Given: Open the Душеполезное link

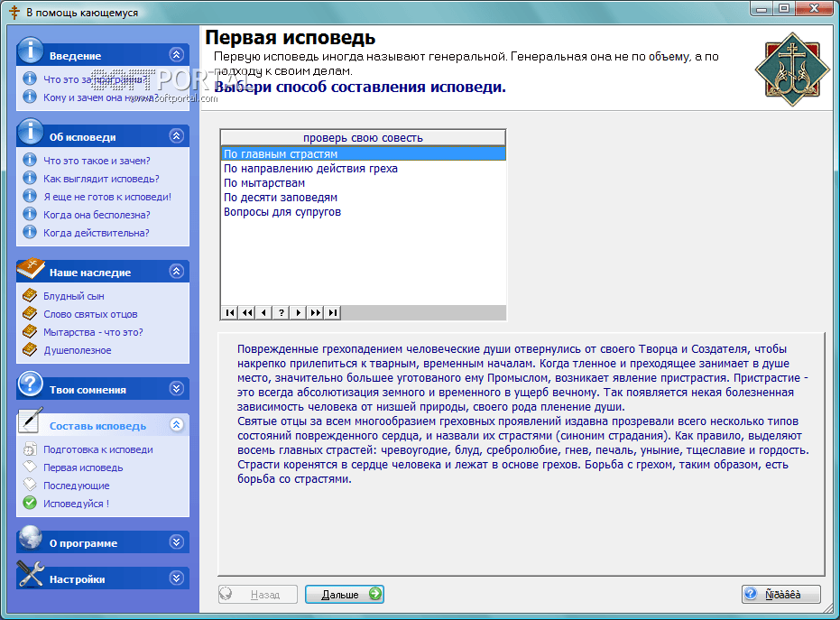Looking at the screenshot, I should tap(78, 350).
